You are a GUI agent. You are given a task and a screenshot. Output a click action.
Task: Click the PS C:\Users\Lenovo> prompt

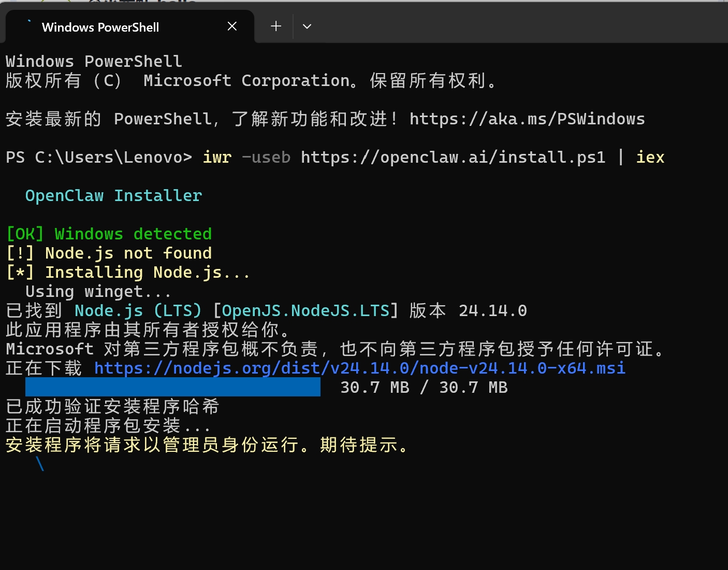[x=98, y=158]
